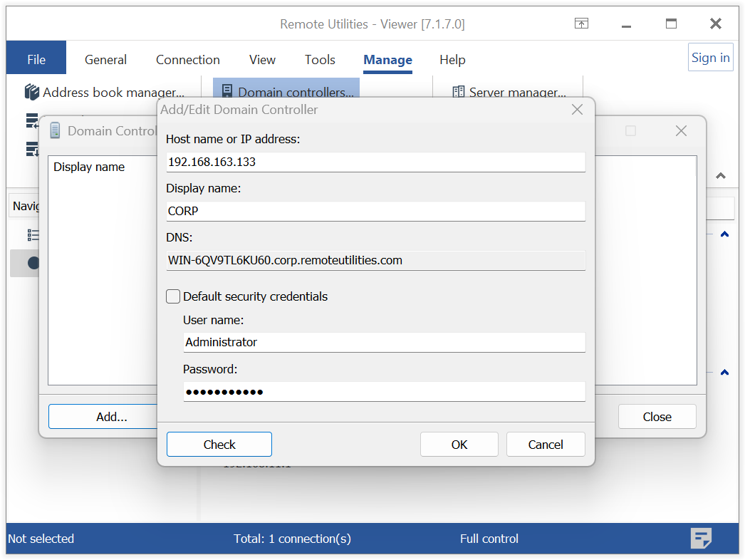Image resolution: width=745 pixels, height=560 pixels.
Task: Click the server icon in Domain Controllers title
Action: 55,130
